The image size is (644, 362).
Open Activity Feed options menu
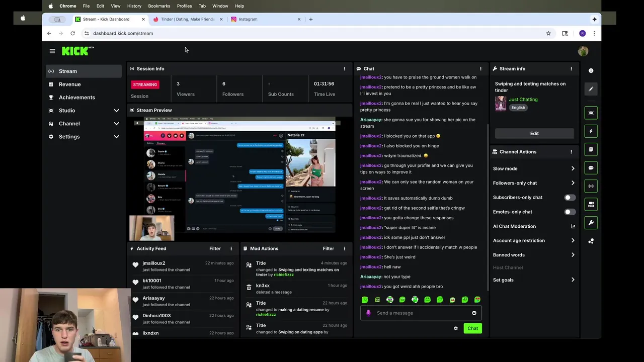(231, 248)
